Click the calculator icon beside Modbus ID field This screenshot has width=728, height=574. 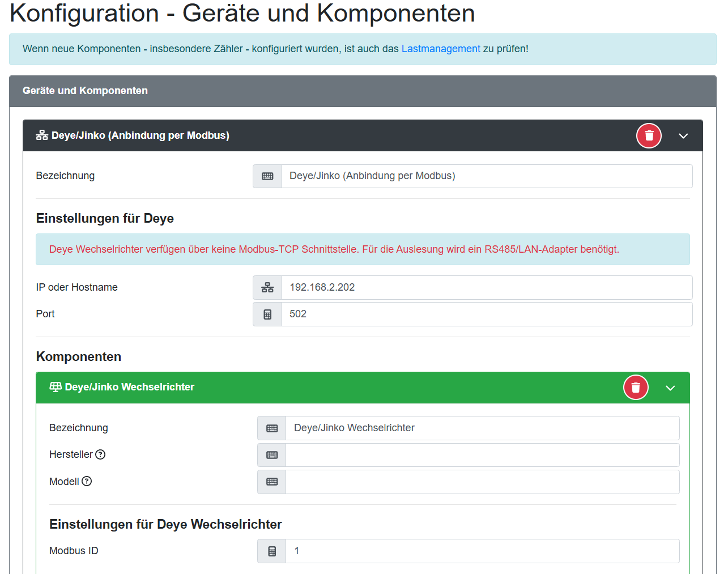(x=272, y=551)
